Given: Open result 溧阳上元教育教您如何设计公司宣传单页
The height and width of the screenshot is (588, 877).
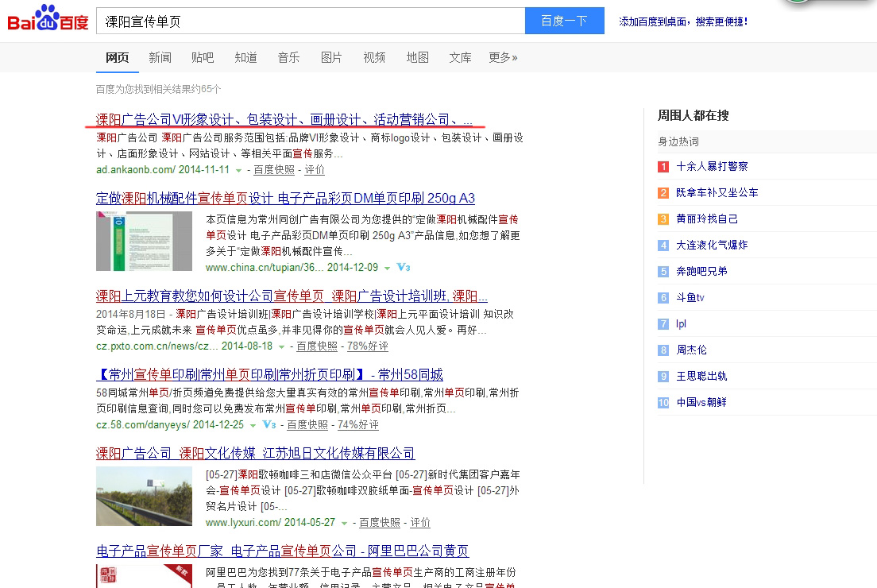Looking at the screenshot, I should pyautogui.click(x=292, y=296).
